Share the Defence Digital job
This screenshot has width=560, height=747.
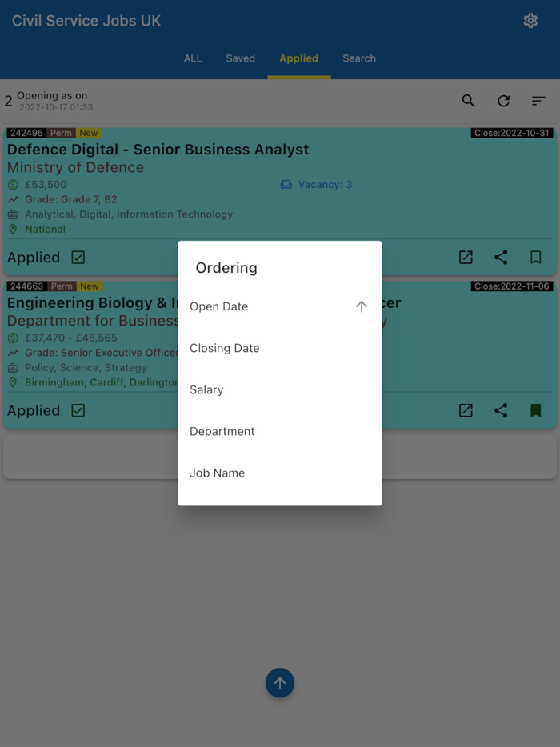click(501, 258)
